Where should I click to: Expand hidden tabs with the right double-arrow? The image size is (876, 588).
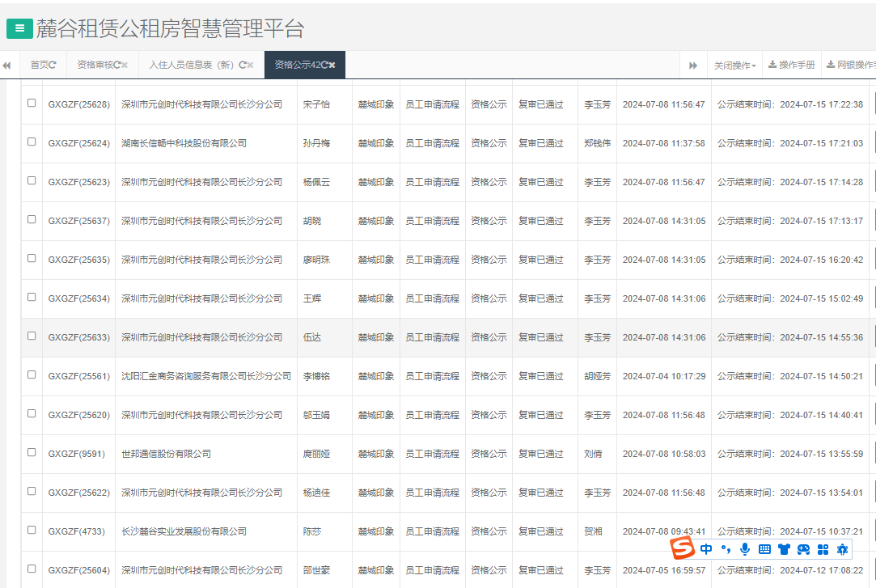[x=693, y=65]
